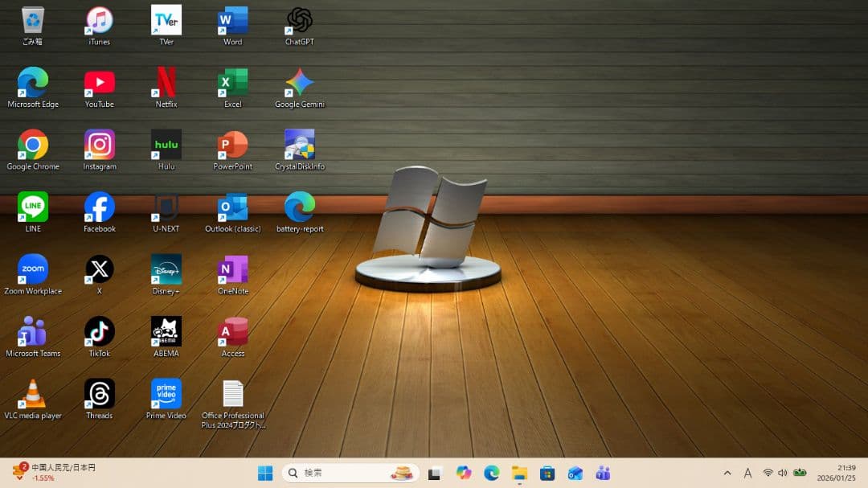Click the Recycle Bin icon
This screenshot has width=868, height=488.
(x=32, y=21)
